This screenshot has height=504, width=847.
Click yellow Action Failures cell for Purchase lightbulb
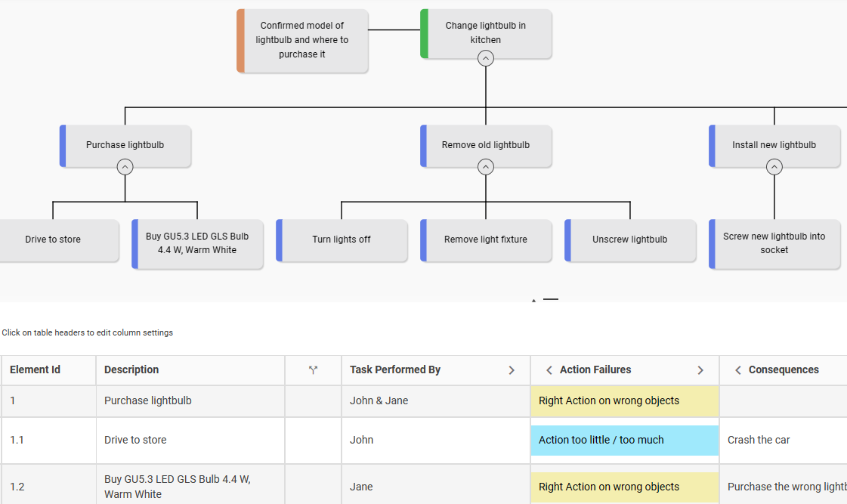(x=624, y=401)
